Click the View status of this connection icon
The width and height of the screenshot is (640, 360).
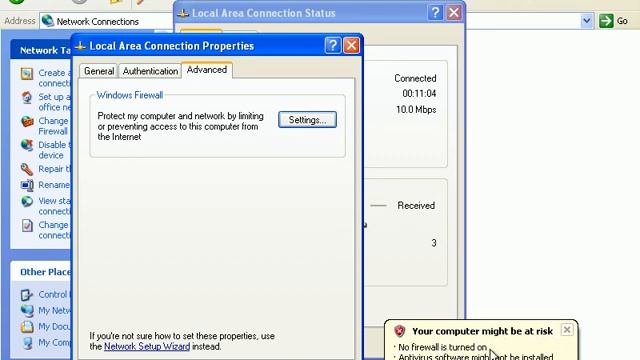tap(27, 201)
